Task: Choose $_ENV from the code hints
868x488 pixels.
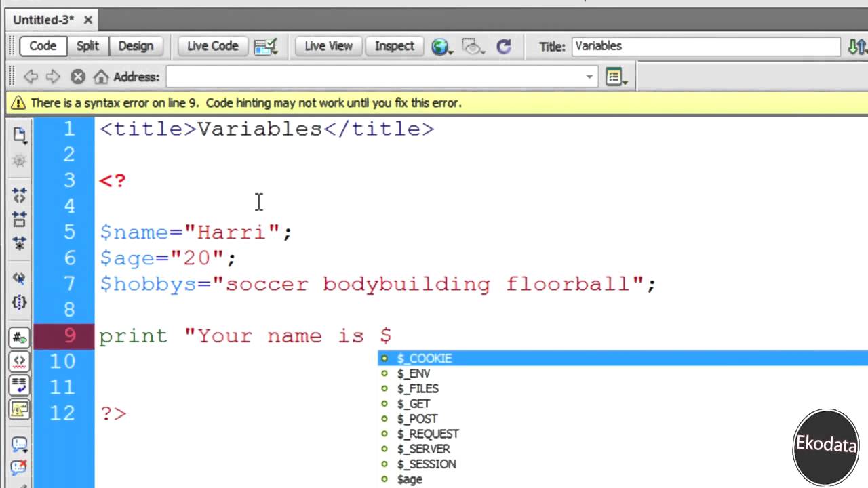Action: tap(623, 373)
